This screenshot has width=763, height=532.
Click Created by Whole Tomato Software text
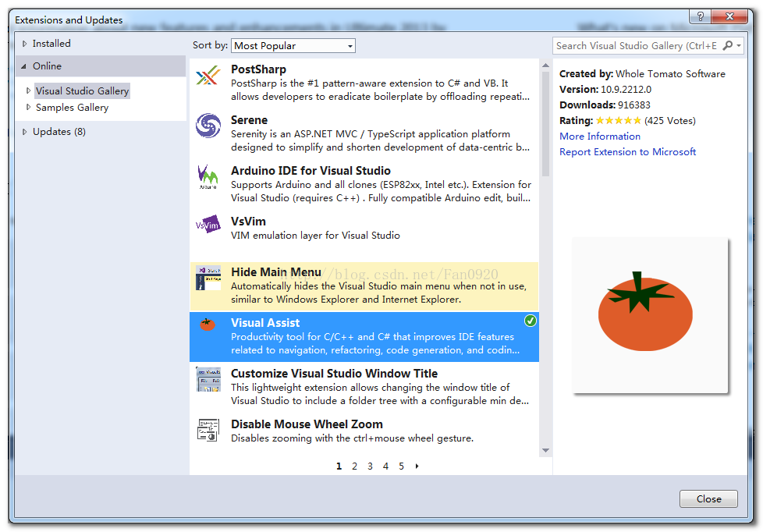[642, 74]
